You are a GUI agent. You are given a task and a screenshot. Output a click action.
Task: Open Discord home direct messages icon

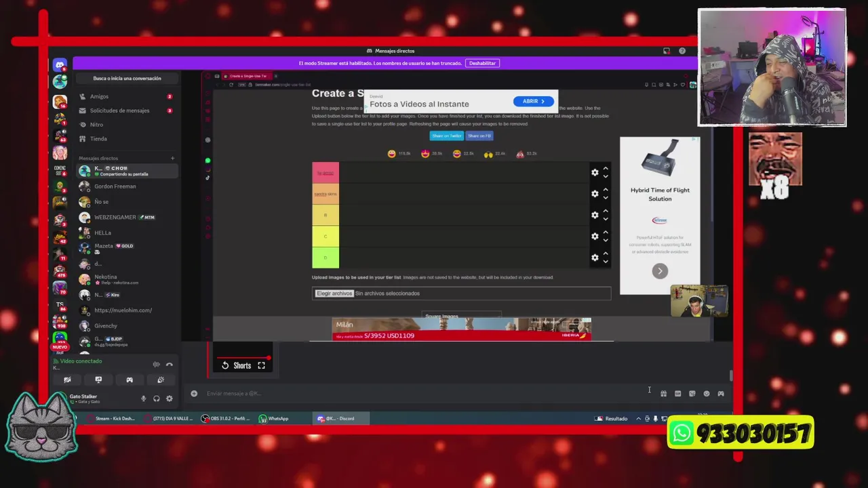coord(60,65)
